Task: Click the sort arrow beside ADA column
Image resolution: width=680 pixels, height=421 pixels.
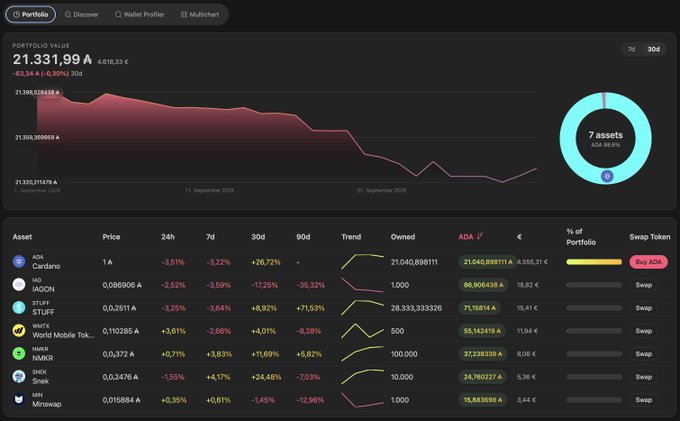Action: [x=480, y=236]
